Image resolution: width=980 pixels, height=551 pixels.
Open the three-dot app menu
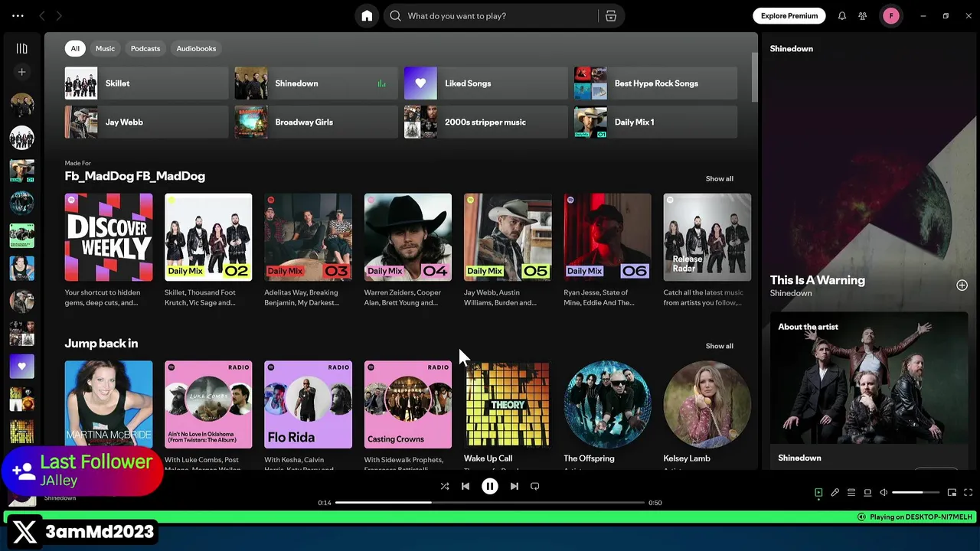18,16
